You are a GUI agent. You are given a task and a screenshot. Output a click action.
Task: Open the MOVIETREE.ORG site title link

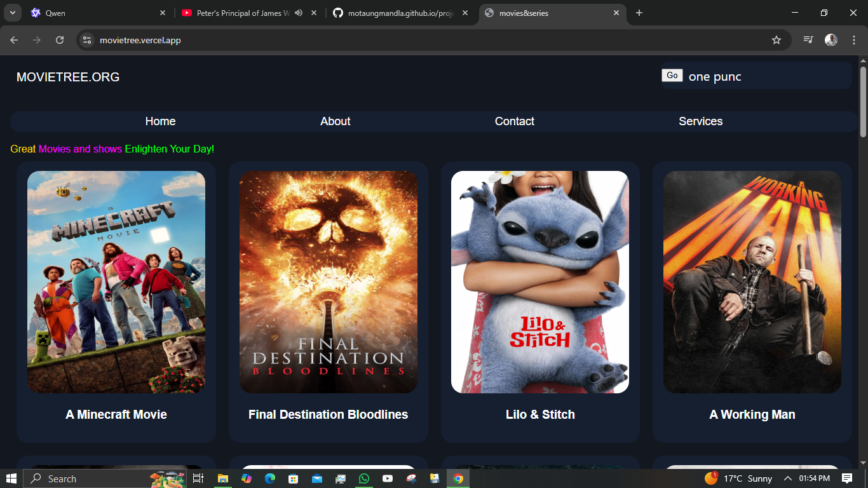[68, 77]
